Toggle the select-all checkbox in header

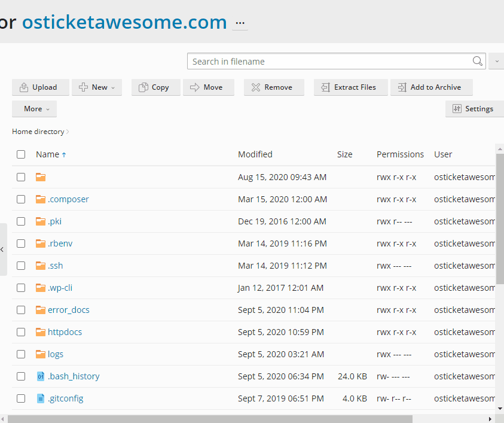[21, 154]
